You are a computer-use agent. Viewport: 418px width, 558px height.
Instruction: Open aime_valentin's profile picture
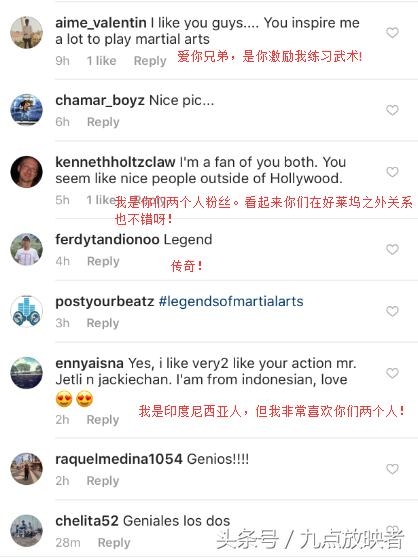coord(27,32)
